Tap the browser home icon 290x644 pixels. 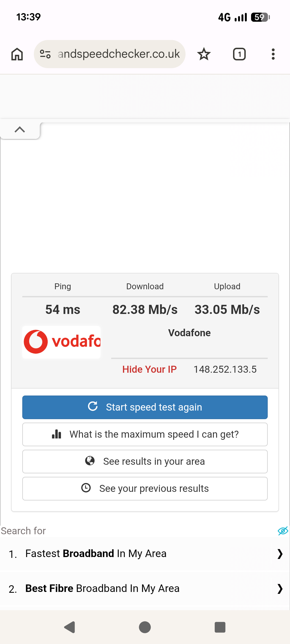point(17,54)
